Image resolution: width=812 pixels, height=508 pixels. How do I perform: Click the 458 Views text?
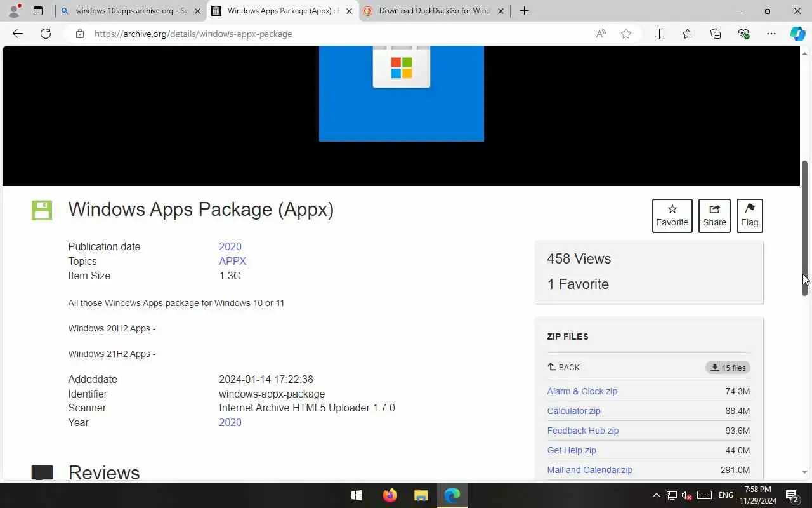click(579, 258)
